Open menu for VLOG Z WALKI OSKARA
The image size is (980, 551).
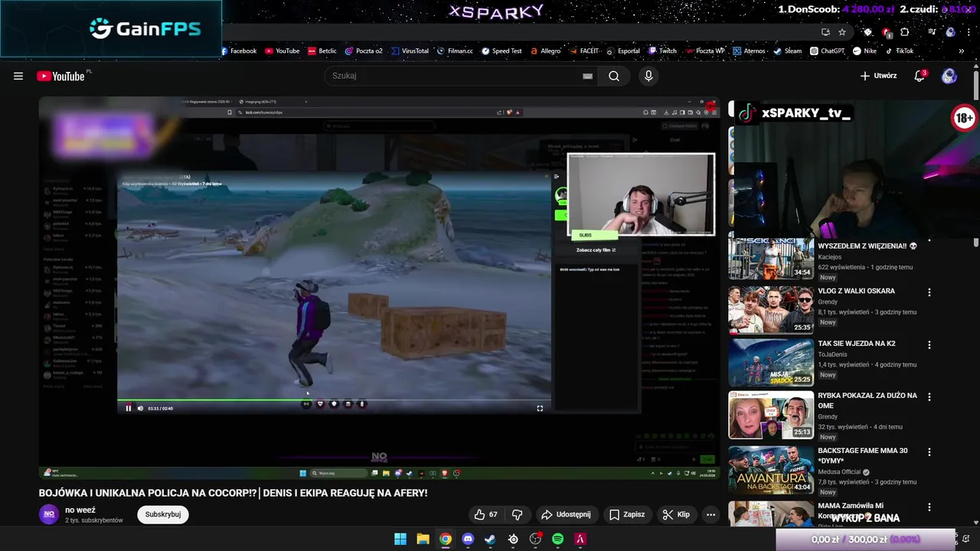[929, 292]
